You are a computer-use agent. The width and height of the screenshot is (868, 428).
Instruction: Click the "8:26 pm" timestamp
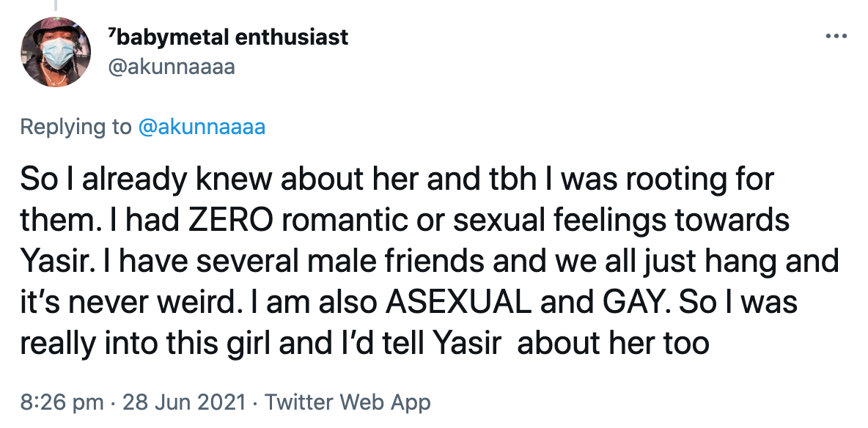click(62, 402)
